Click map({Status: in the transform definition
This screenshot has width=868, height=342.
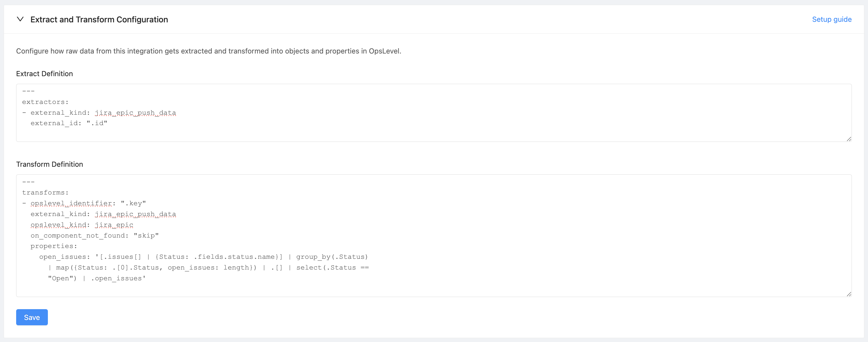pos(82,268)
